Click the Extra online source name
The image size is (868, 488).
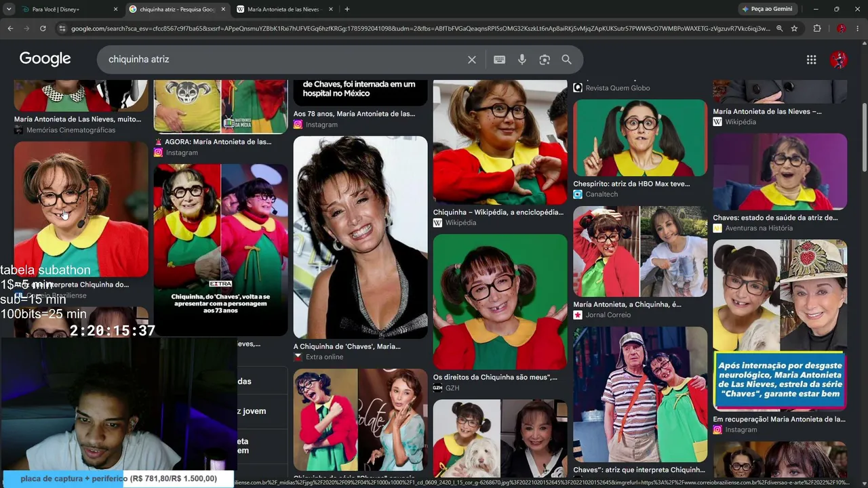pos(325,357)
